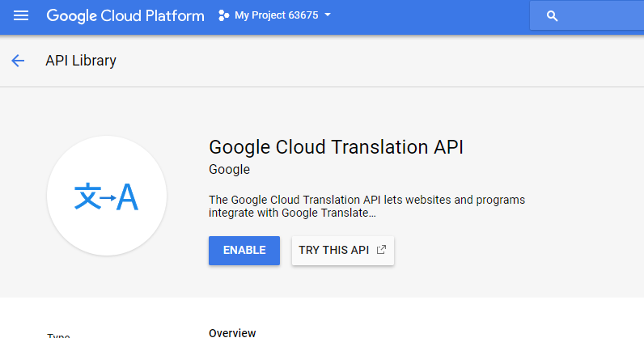The width and height of the screenshot is (644, 338).
Task: Click the translate character-to-A symbol
Action: point(106,196)
